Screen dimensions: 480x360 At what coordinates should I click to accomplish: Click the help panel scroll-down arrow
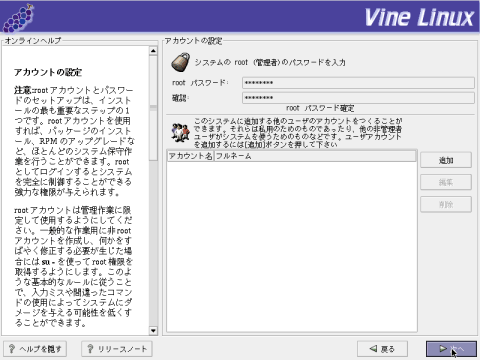(153, 331)
